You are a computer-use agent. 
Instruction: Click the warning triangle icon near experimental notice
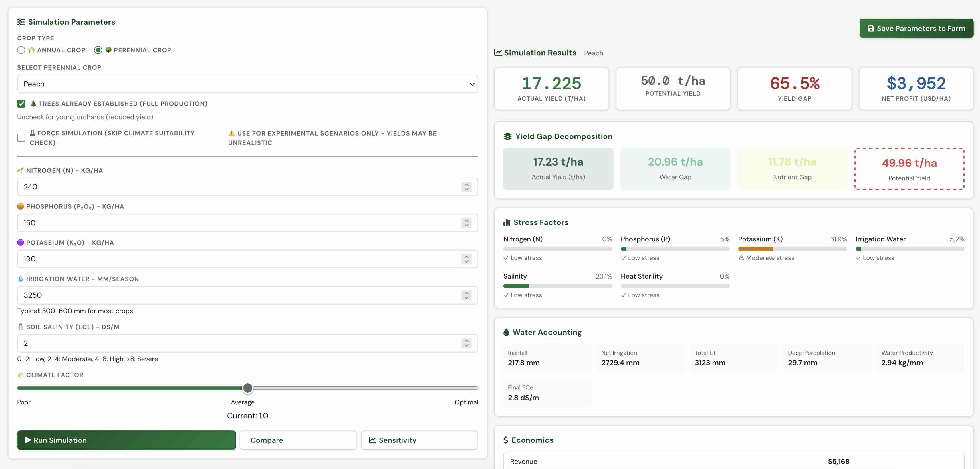point(231,133)
